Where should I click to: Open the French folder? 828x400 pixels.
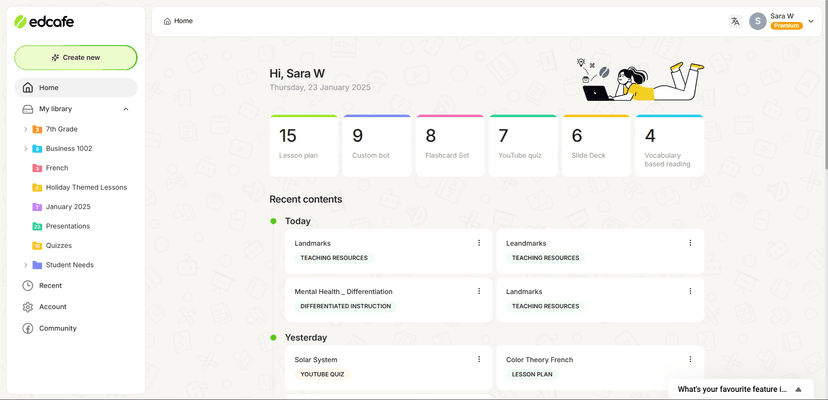click(57, 168)
